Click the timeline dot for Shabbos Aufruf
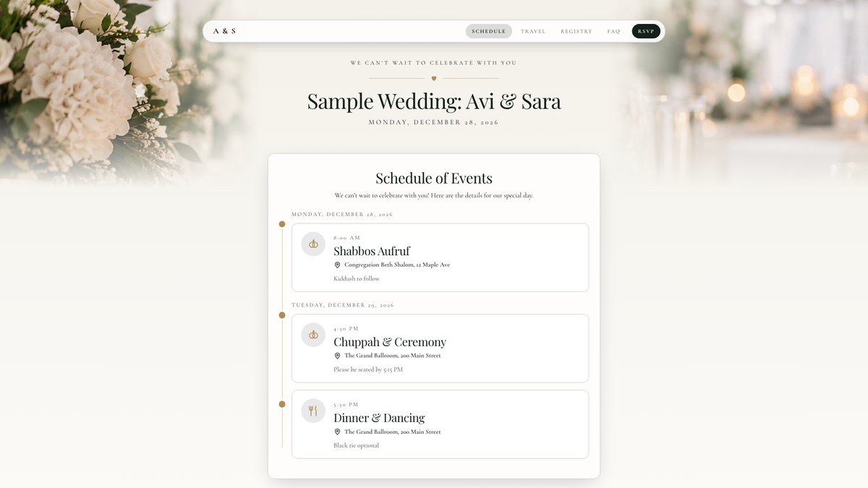 point(282,224)
